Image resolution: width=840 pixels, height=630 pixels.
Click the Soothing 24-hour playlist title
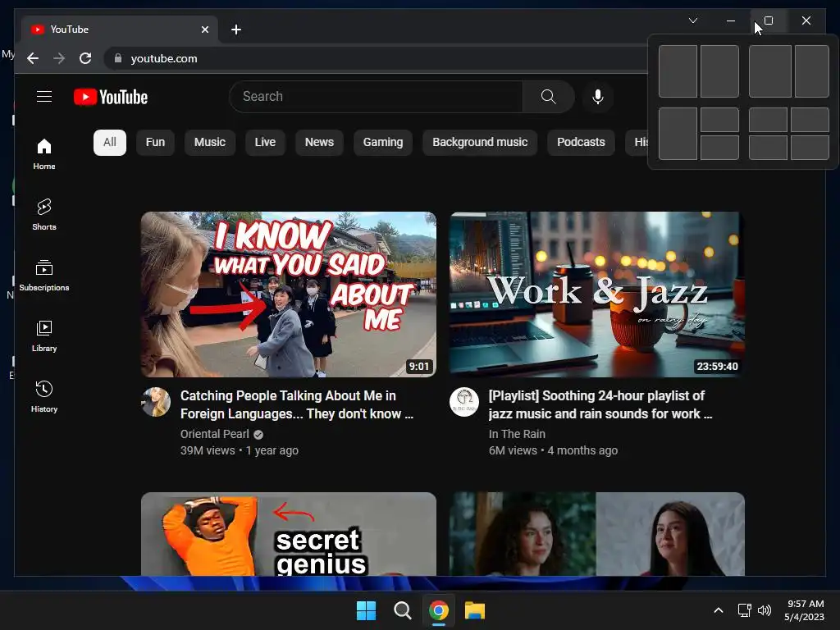600,404
